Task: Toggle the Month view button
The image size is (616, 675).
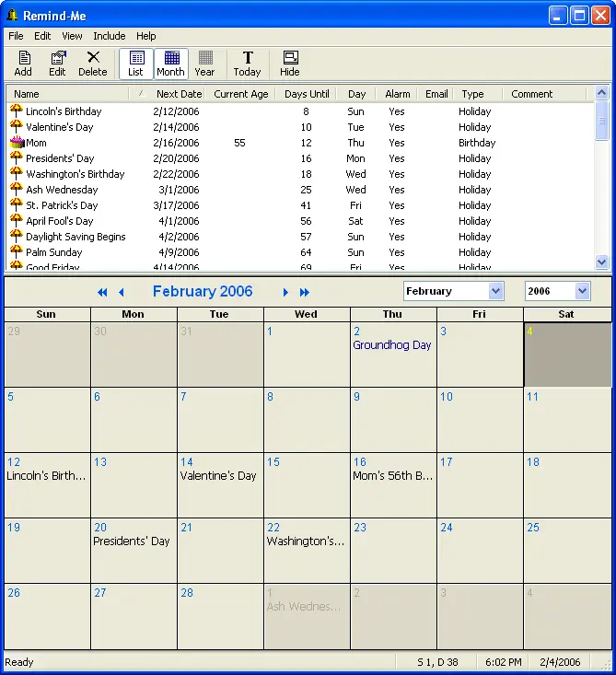Action: pos(170,64)
